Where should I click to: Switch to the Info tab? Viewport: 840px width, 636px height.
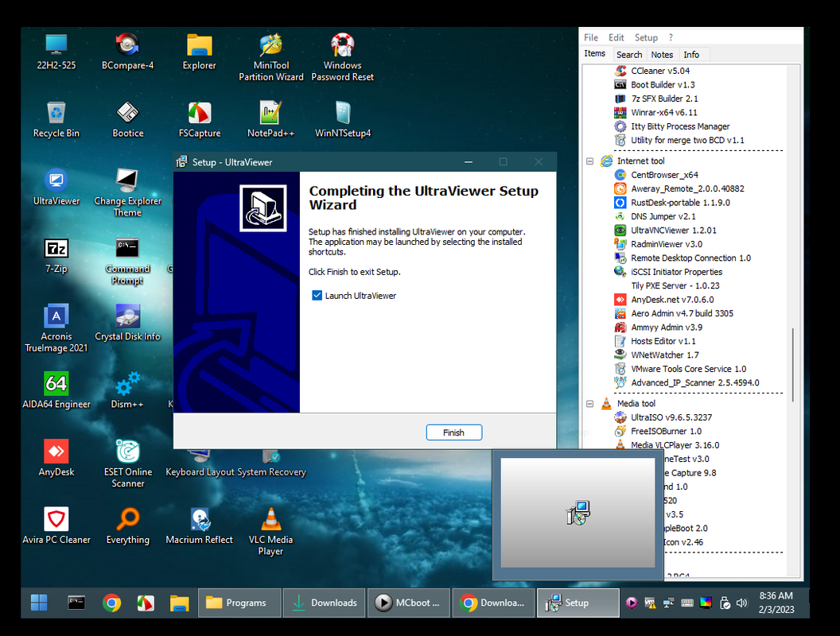tap(691, 55)
